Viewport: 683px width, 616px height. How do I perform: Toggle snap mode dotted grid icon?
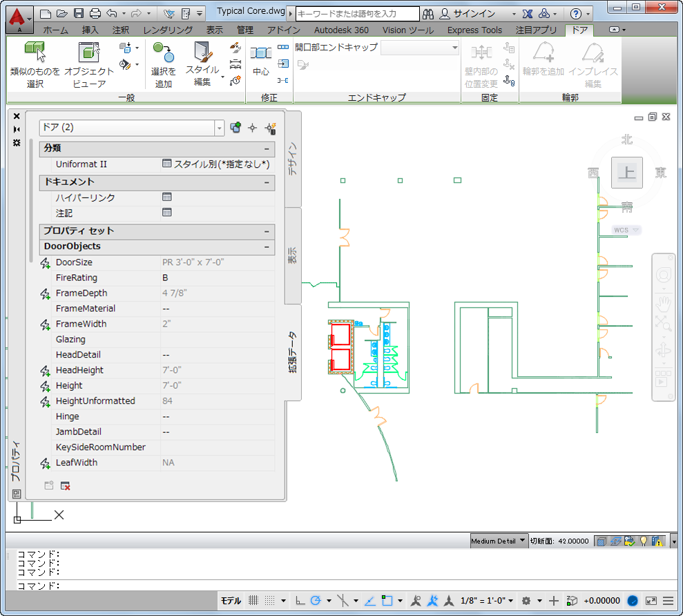[269, 601]
